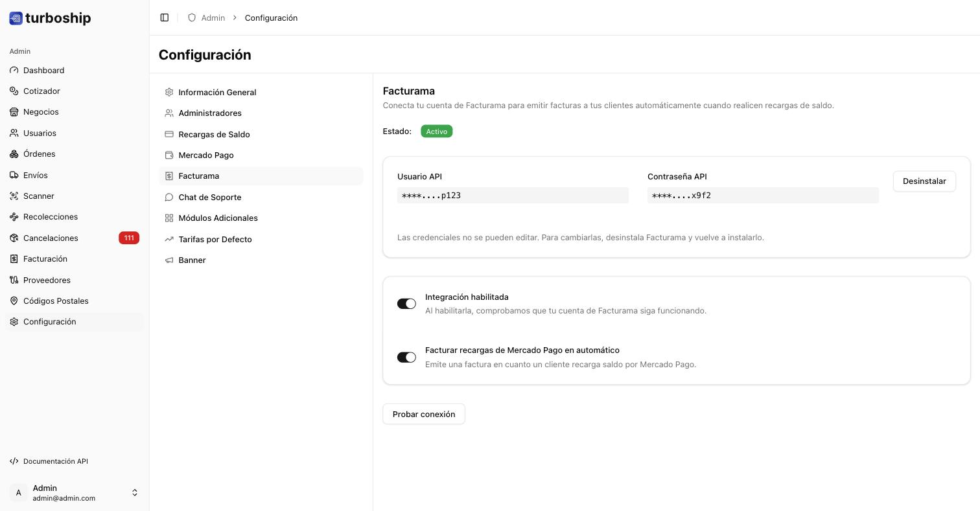980x511 pixels.
Task: Click the Mercado Pago wallet icon
Action: [169, 155]
